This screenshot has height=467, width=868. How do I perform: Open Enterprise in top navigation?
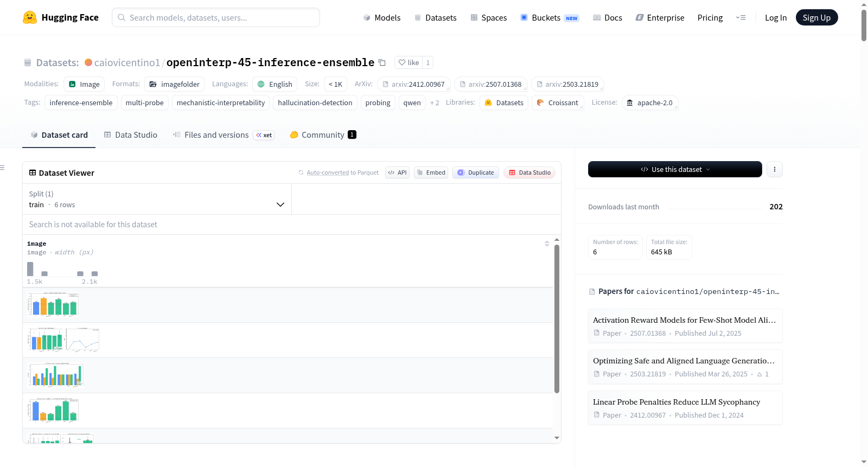click(660, 17)
